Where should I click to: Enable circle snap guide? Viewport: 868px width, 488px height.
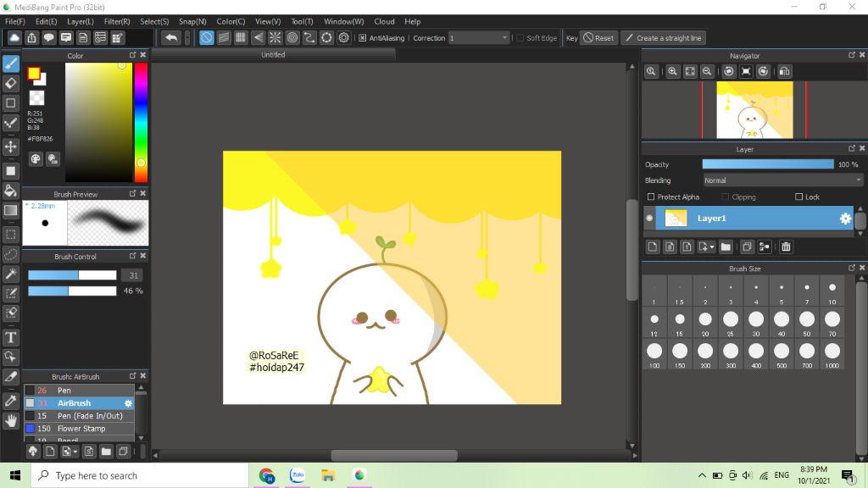tap(292, 37)
